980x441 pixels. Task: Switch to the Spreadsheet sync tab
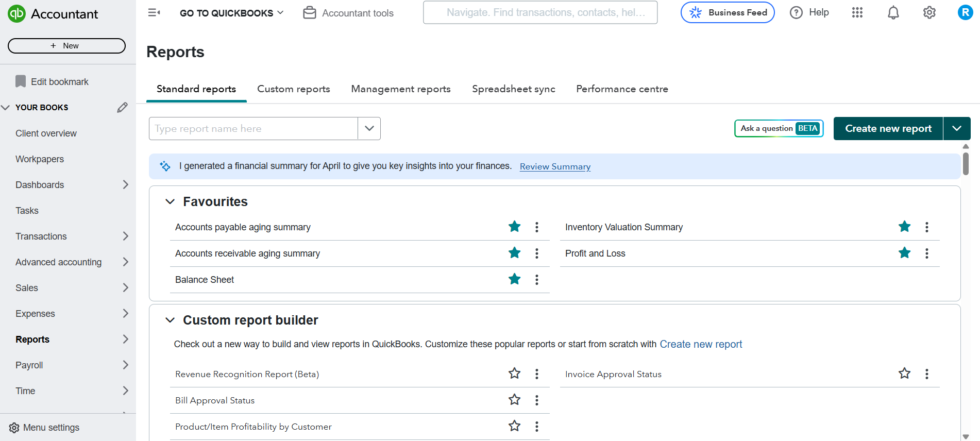pyautogui.click(x=514, y=89)
